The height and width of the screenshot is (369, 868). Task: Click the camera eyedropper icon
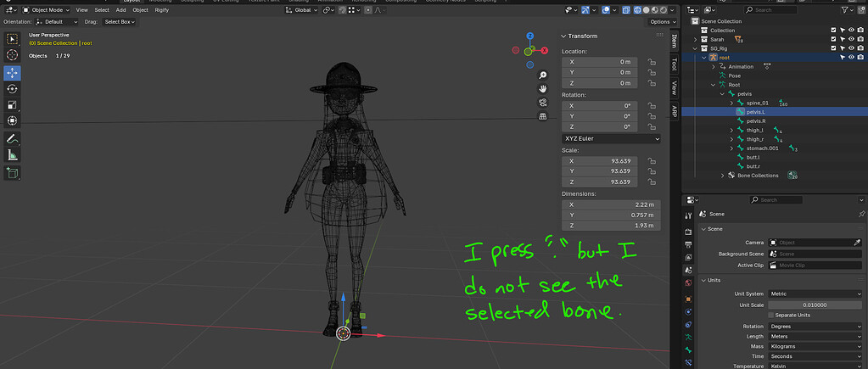coord(857,243)
